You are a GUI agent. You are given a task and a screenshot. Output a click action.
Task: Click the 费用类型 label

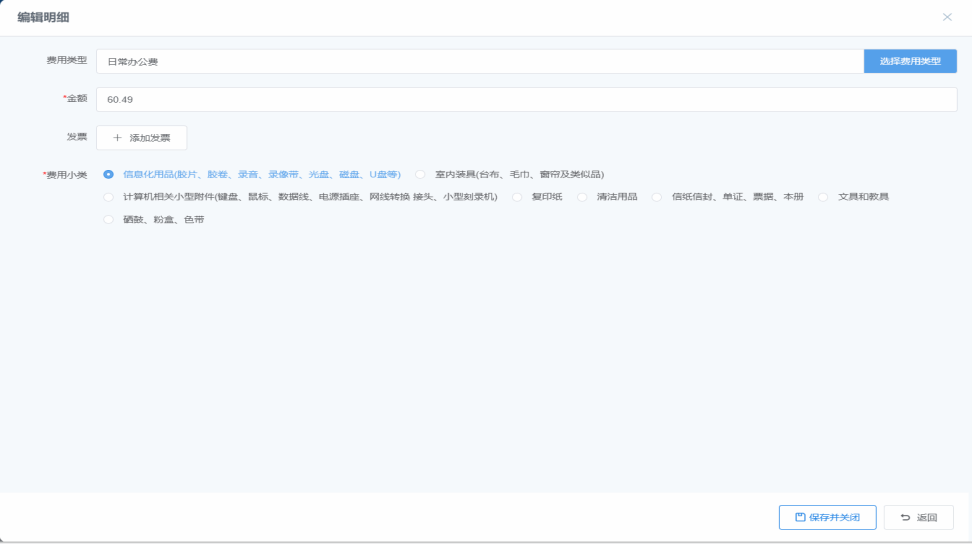click(x=67, y=60)
